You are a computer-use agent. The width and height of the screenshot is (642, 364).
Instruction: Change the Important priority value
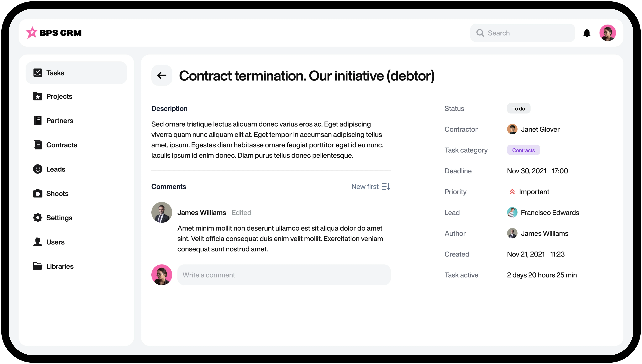pos(529,192)
